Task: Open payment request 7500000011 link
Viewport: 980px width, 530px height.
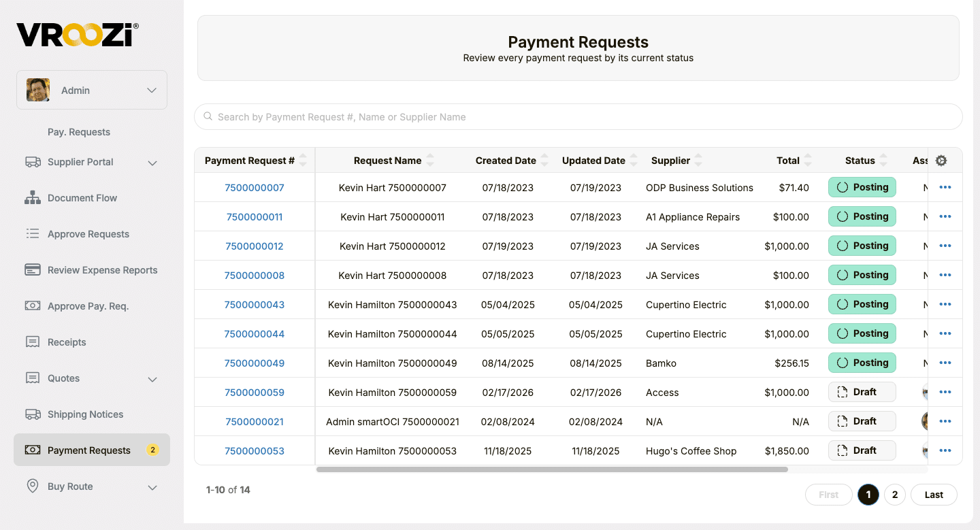Action: click(x=255, y=217)
